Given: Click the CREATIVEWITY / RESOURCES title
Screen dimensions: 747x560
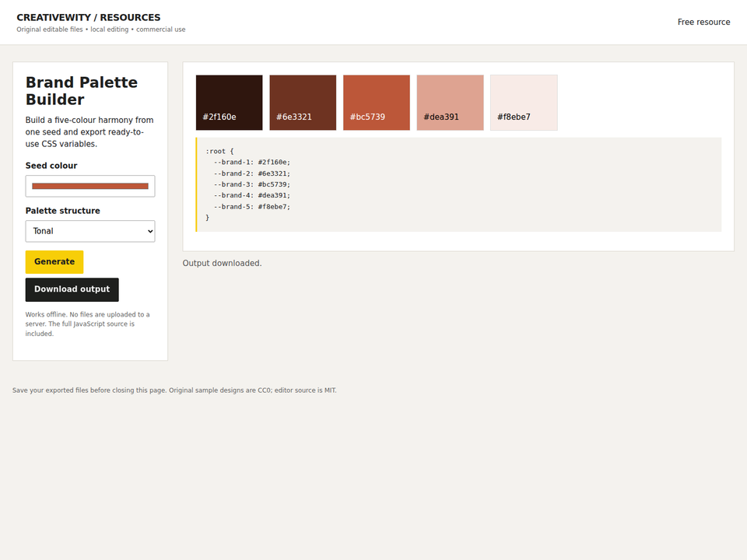Looking at the screenshot, I should point(89,18).
